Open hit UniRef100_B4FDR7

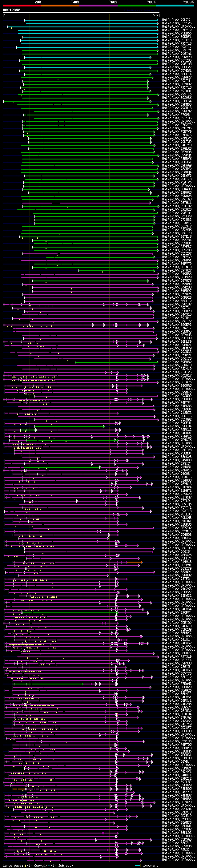[177, 291]
